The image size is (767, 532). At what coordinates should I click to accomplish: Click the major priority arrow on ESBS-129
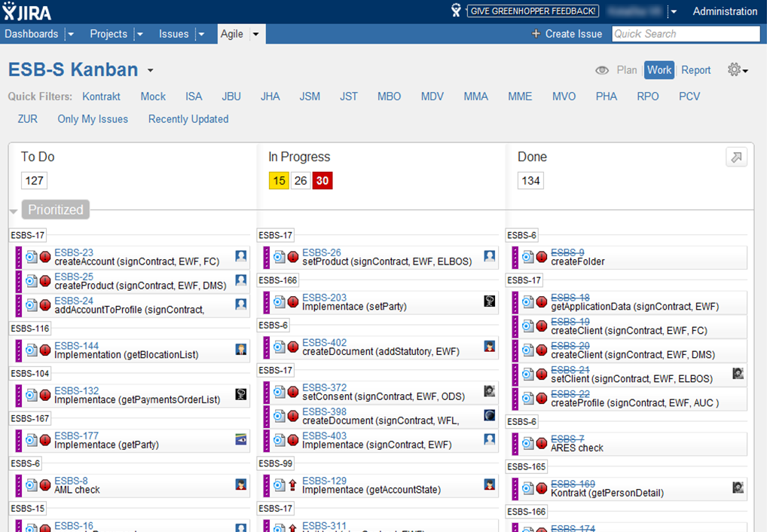point(293,485)
